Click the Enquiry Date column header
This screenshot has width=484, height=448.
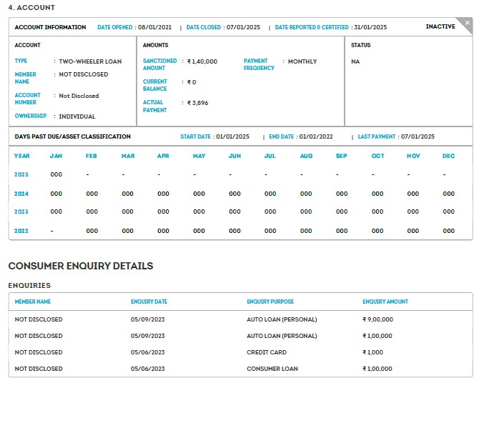(x=149, y=302)
